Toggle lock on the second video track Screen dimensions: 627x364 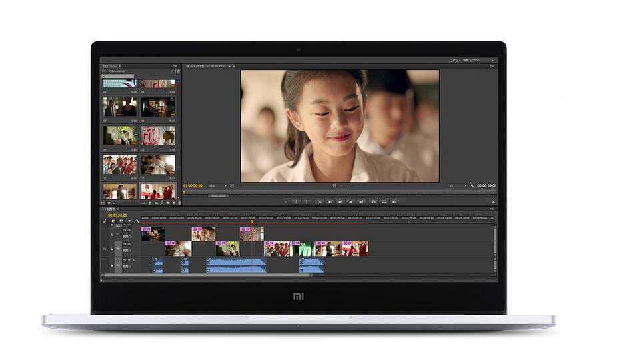point(112,249)
